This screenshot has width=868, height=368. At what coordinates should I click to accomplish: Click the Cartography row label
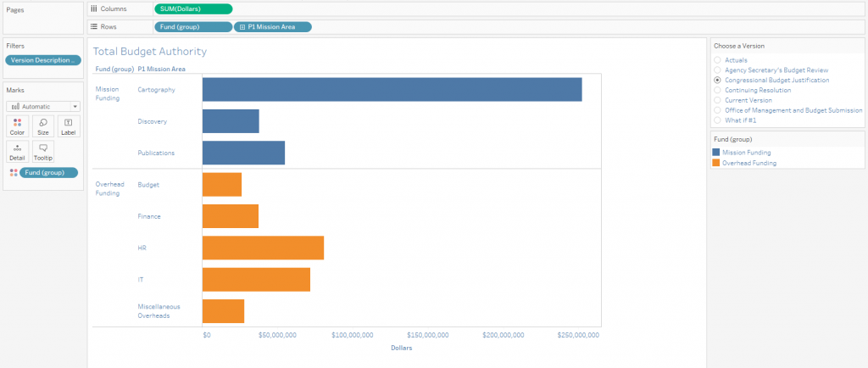coord(157,89)
